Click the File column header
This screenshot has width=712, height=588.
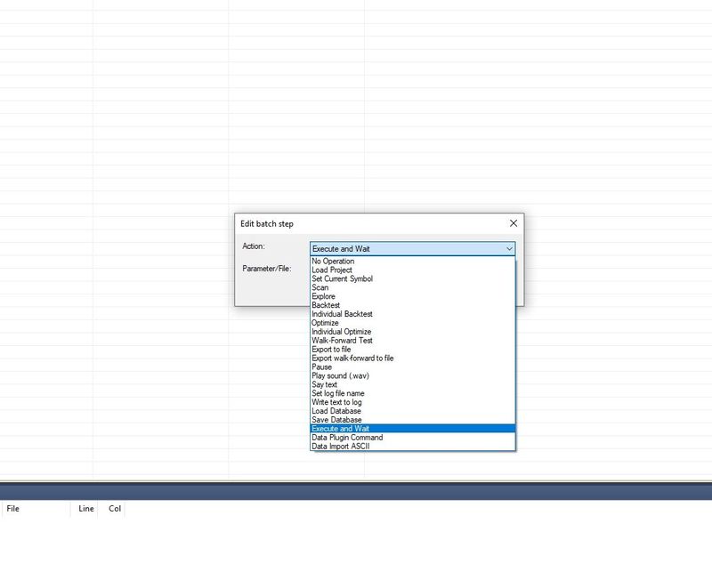(36, 509)
